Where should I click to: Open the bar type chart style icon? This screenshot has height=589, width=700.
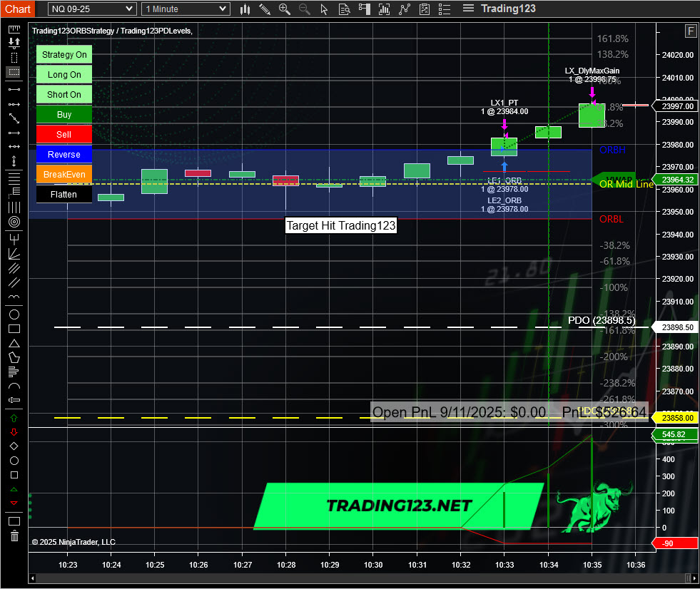[245, 9]
